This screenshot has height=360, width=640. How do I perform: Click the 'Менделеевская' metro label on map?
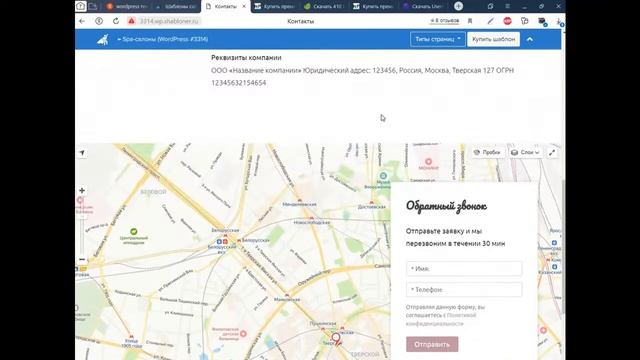pos(300,204)
